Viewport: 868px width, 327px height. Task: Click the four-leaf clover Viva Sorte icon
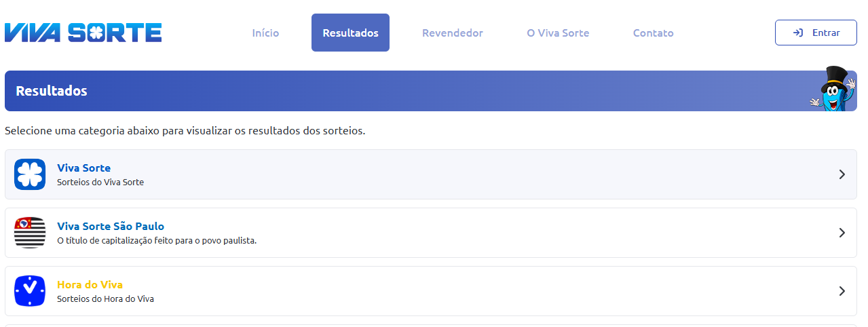pyautogui.click(x=30, y=174)
